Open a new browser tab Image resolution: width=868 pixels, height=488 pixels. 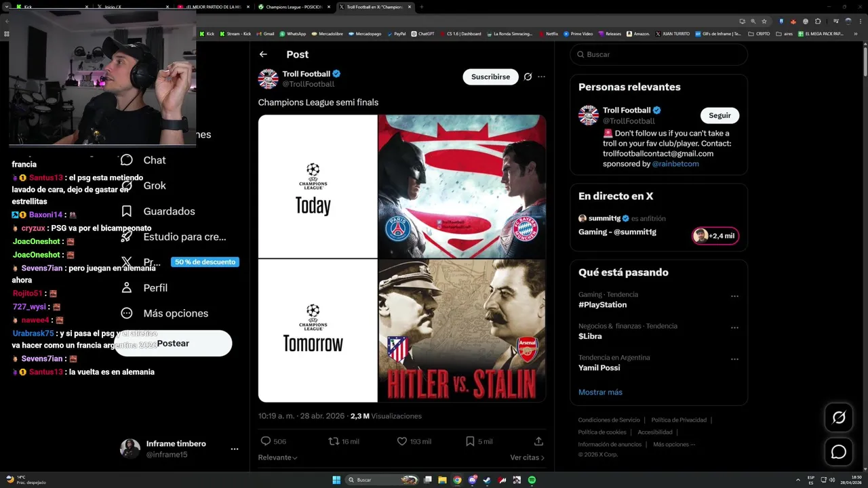tap(422, 7)
